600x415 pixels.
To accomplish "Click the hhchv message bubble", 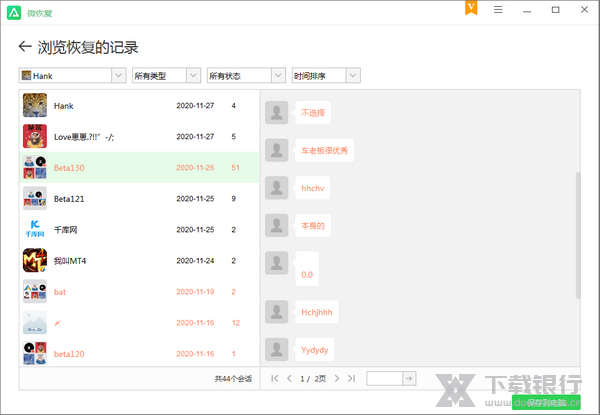I will [313, 188].
